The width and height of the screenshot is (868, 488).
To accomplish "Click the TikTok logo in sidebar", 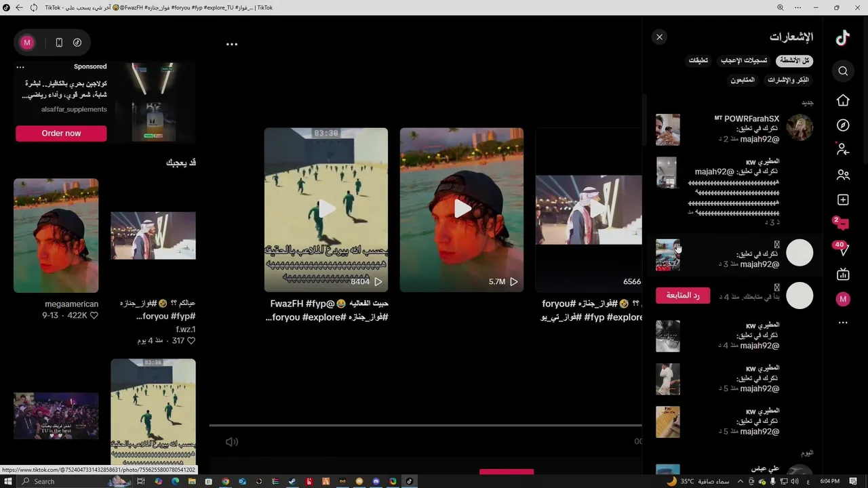I will tap(843, 38).
